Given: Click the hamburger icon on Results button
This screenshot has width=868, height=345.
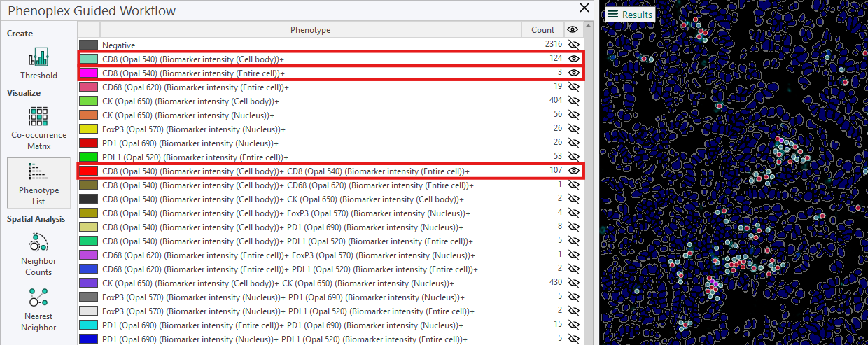Looking at the screenshot, I should [613, 15].
